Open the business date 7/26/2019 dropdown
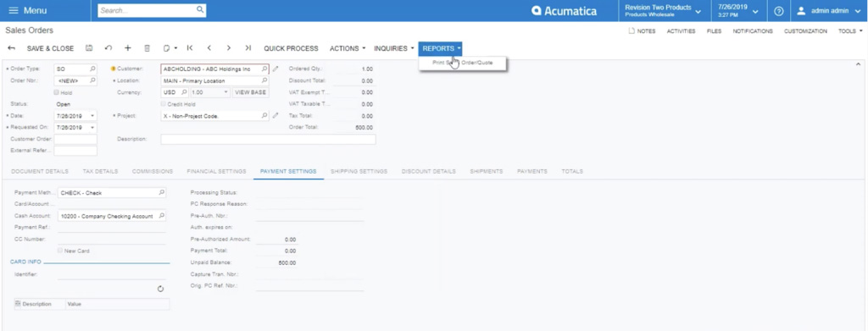Screen dimensions: 868x331 click(738, 10)
